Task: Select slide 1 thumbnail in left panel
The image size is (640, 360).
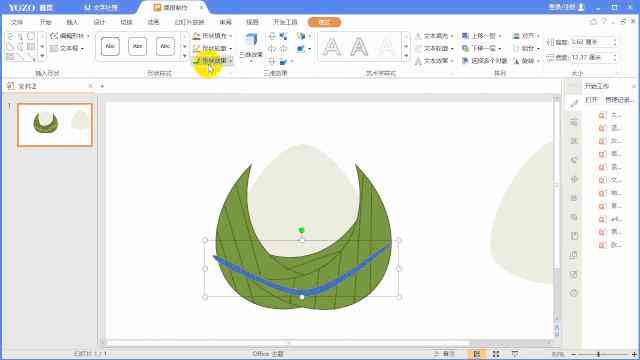Action: coord(55,124)
